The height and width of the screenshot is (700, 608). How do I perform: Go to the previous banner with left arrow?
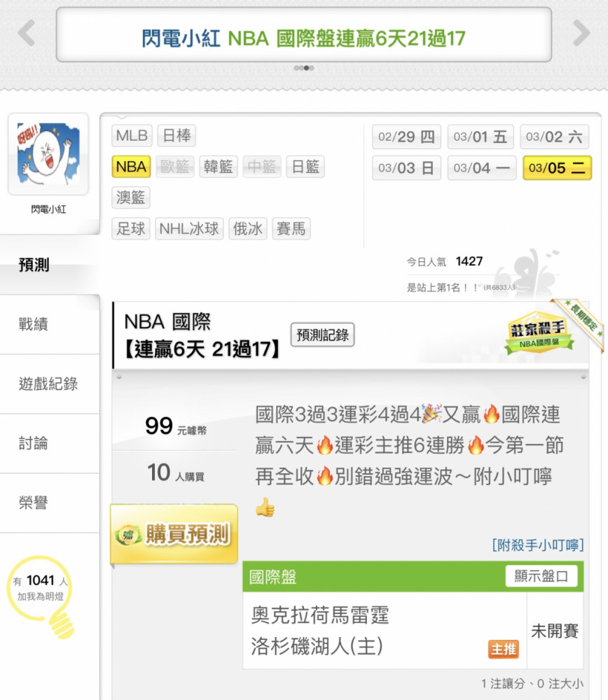point(27,33)
